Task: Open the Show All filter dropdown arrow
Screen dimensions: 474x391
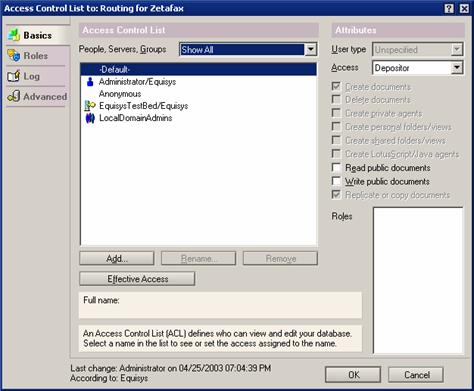Action: [x=310, y=50]
